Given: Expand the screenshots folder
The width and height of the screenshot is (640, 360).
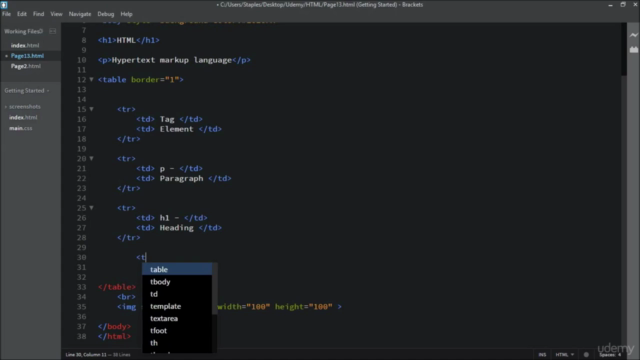Looking at the screenshot, I should (23, 107).
